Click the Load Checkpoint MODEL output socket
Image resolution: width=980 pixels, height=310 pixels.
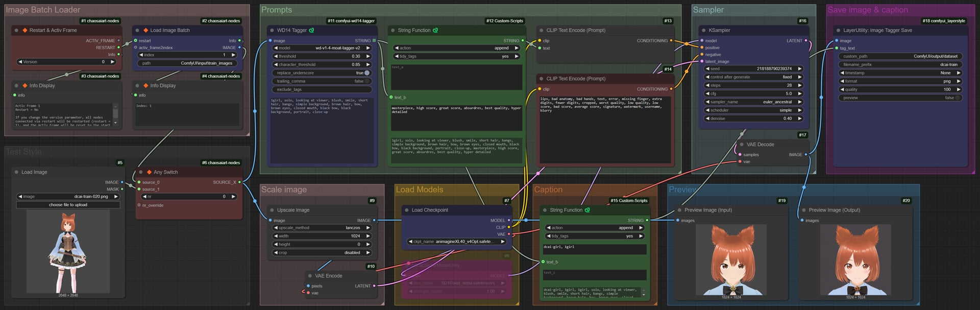(x=509, y=220)
